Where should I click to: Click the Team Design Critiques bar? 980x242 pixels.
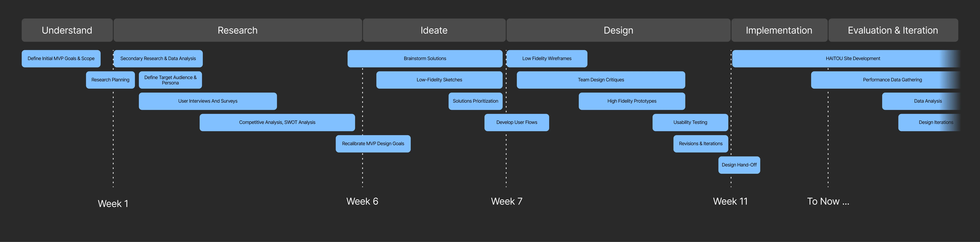click(601, 80)
